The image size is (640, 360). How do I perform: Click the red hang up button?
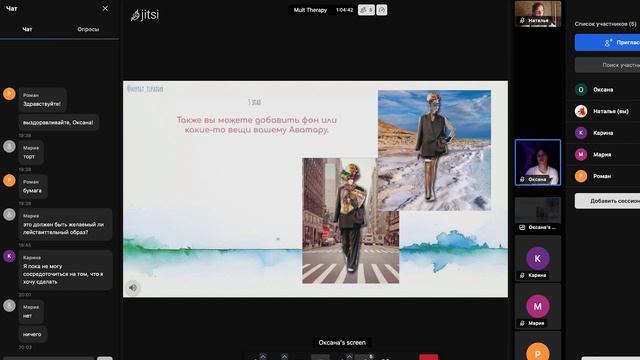point(429,357)
